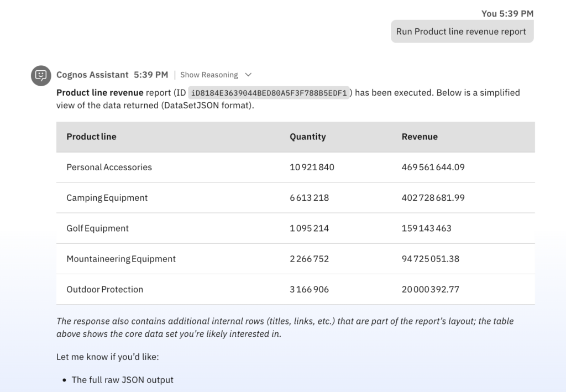Click the Golf Equipment revenue value 159143463

[426, 228]
